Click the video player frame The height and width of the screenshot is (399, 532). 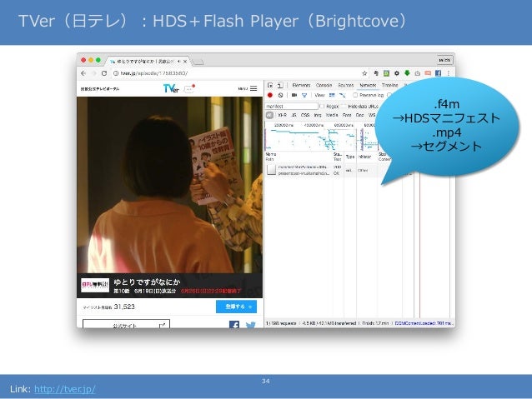pyautogui.click(x=169, y=185)
